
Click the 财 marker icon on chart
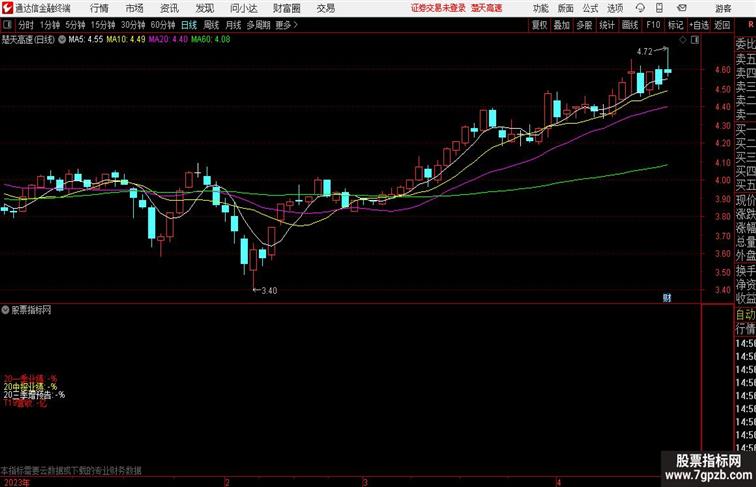667,298
